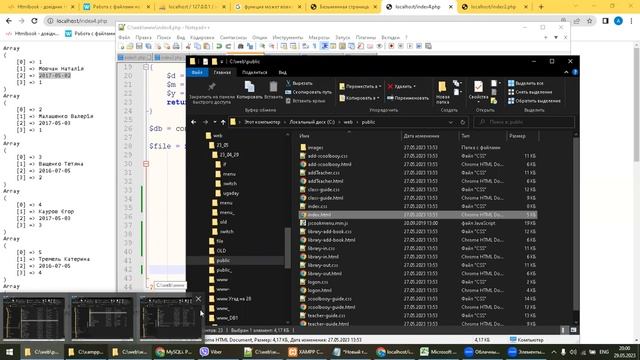
Task: Click Chrome browser back arrow
Action: [x=9, y=21]
